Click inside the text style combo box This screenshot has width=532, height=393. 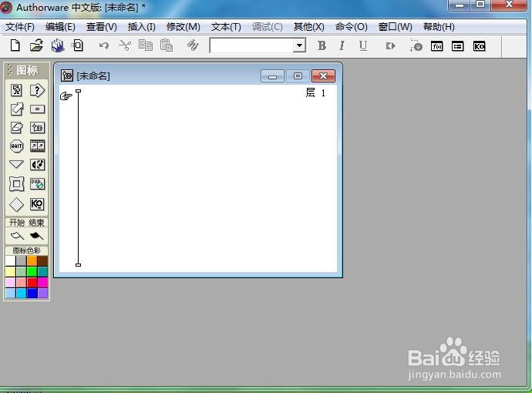point(251,45)
